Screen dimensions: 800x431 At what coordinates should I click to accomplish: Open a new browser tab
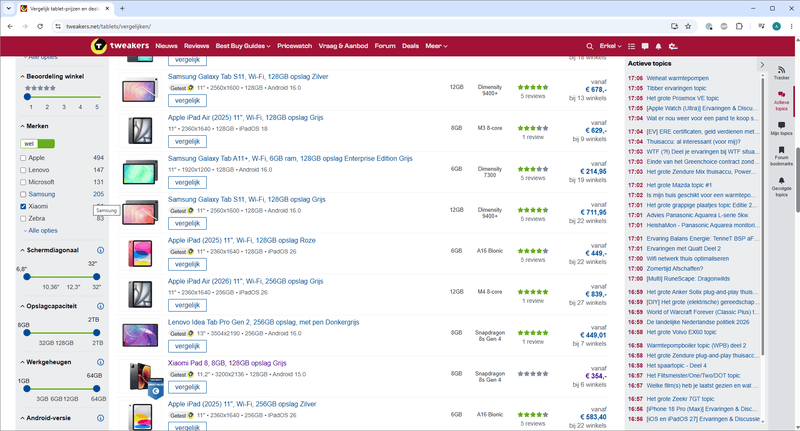tap(122, 9)
